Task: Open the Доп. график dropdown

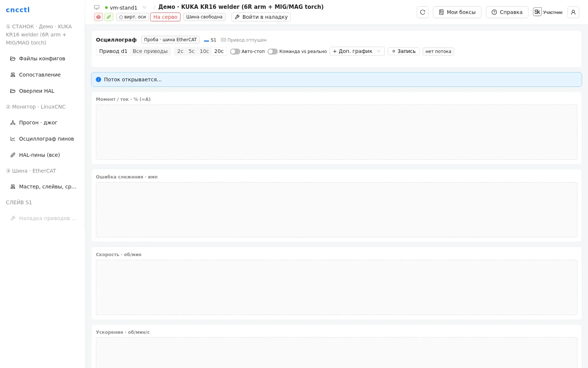Action: pyautogui.click(x=357, y=51)
